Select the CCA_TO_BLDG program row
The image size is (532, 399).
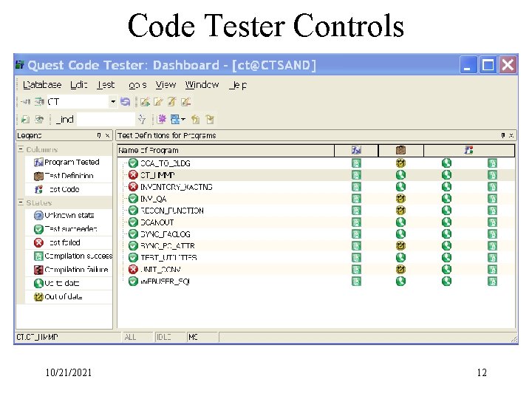click(x=316, y=163)
